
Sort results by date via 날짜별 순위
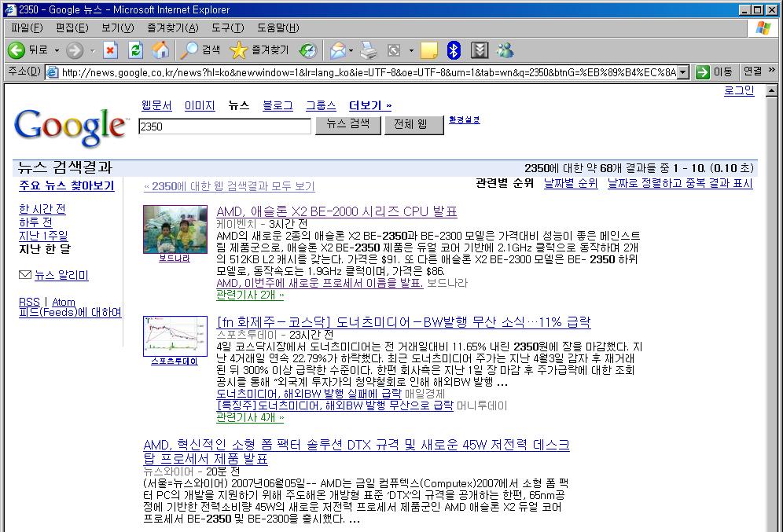tap(571, 183)
